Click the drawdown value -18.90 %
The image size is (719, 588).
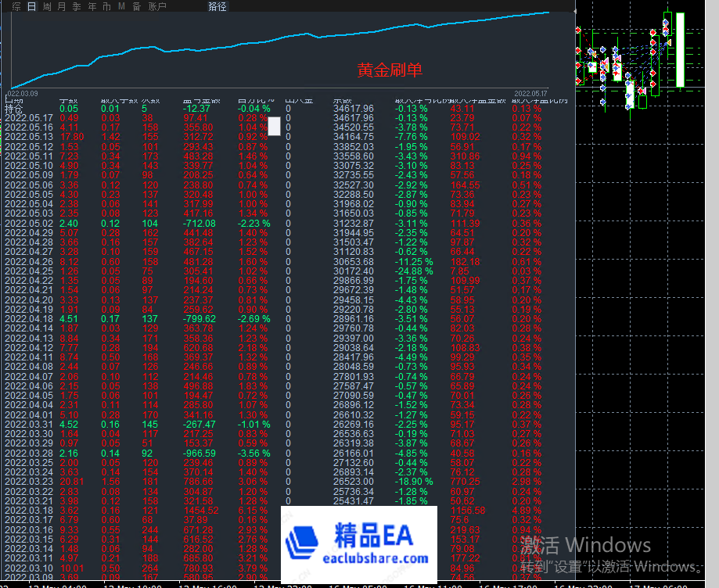point(414,482)
